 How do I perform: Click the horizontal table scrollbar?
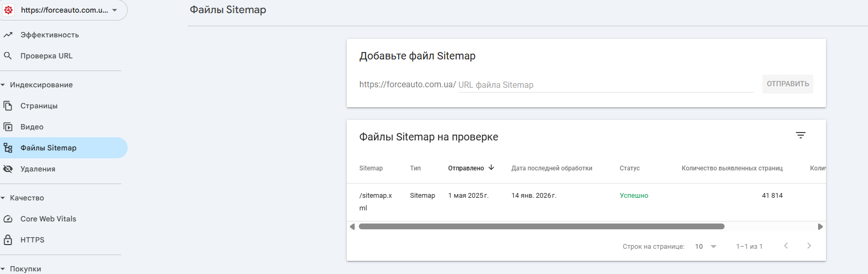pos(541,227)
